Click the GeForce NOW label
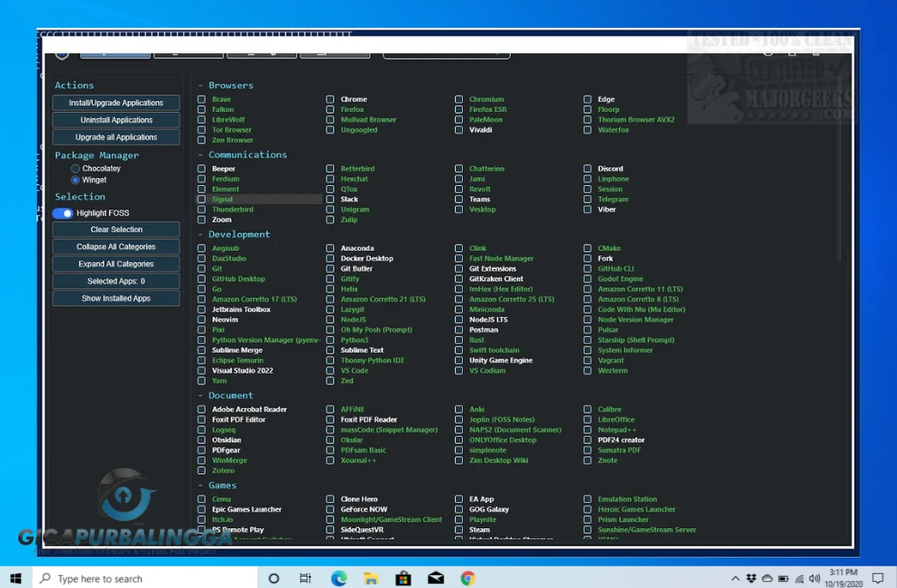Viewport: 897px width, 588px height. tap(364, 509)
